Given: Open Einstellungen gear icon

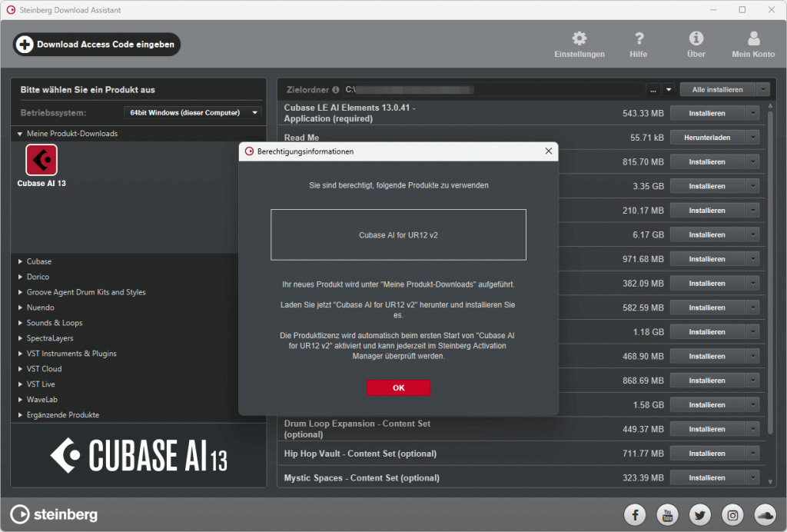Looking at the screenshot, I should pos(579,38).
